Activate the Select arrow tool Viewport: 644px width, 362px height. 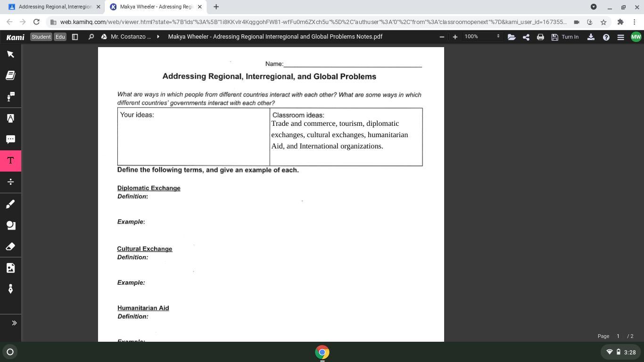pos(10,54)
